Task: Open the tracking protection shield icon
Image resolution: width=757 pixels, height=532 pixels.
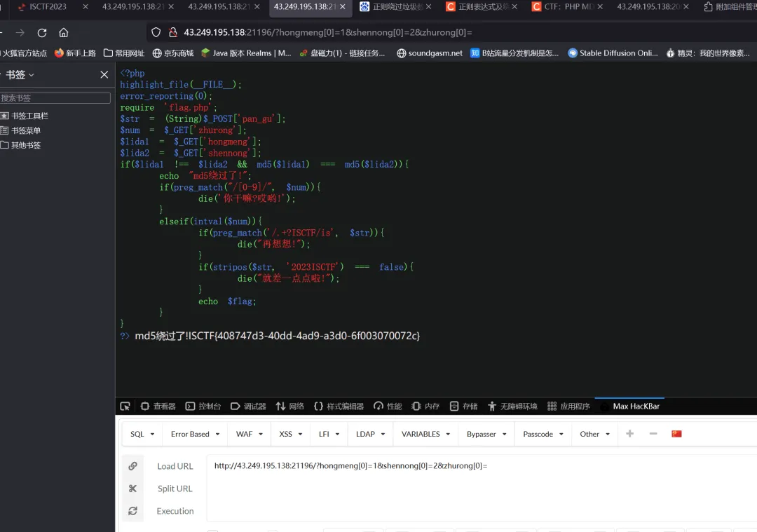Action: click(156, 32)
